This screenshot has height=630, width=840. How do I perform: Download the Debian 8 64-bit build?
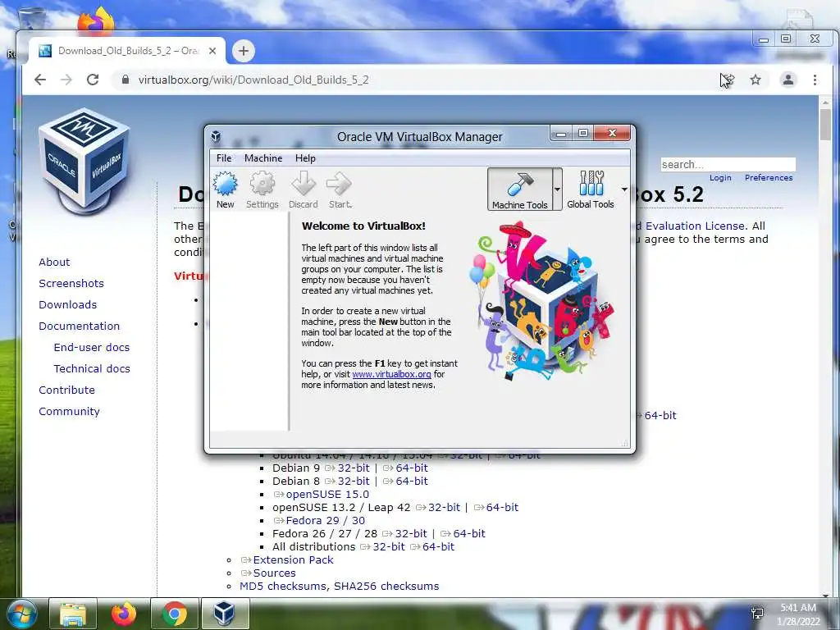click(412, 481)
